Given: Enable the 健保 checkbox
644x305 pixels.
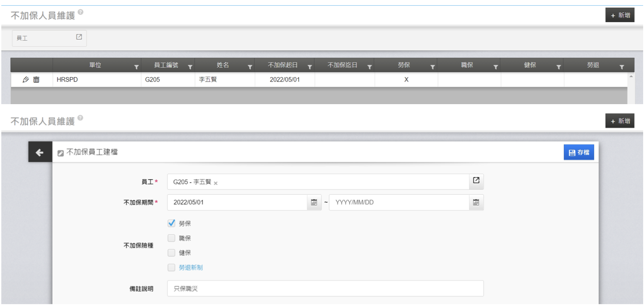Looking at the screenshot, I should click(x=171, y=253).
